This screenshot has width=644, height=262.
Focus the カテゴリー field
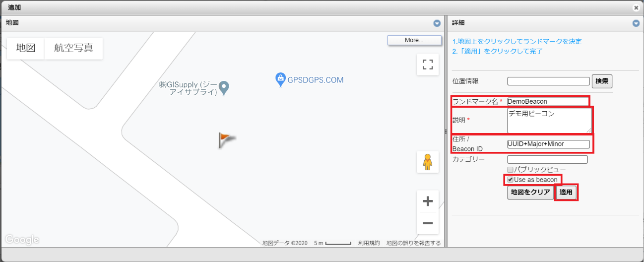(547, 160)
